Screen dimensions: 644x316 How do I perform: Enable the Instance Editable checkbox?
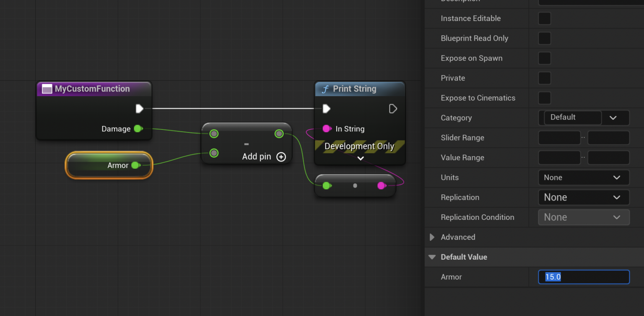click(x=544, y=18)
